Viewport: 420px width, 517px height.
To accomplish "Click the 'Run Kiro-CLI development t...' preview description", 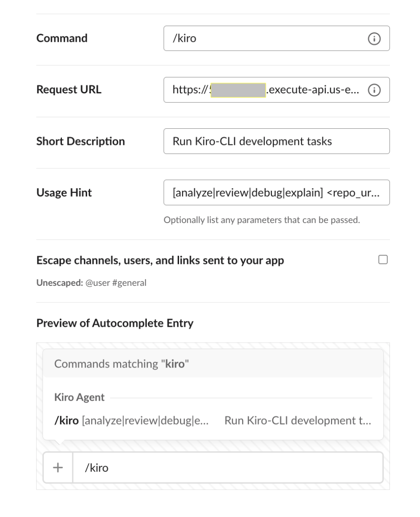I will point(297,421).
